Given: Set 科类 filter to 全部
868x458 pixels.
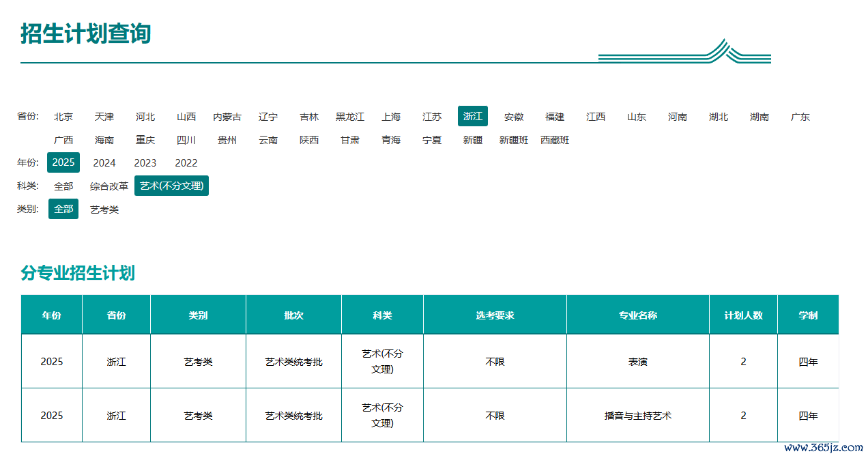Looking at the screenshot, I should [x=63, y=186].
